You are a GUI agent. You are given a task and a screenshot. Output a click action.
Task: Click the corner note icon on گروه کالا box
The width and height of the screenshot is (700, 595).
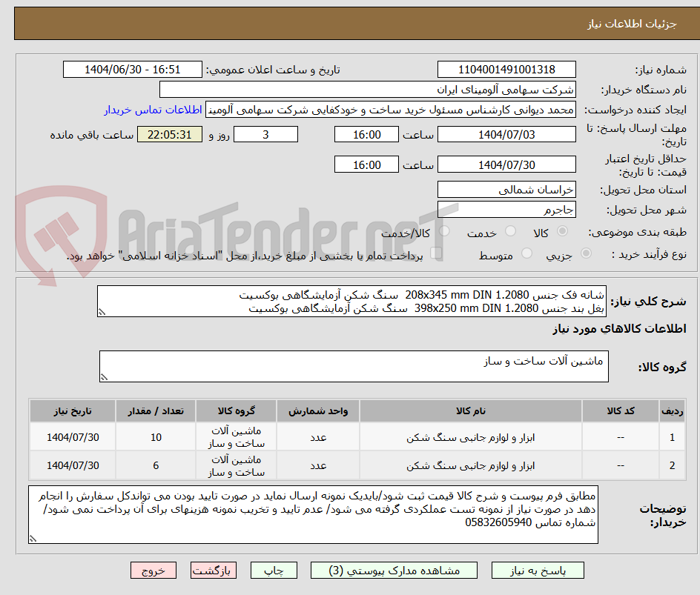point(104,376)
